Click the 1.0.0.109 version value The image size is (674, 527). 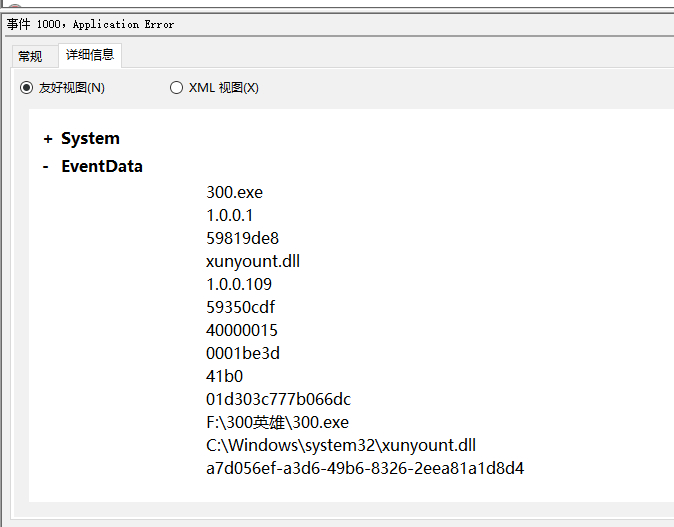tap(239, 284)
